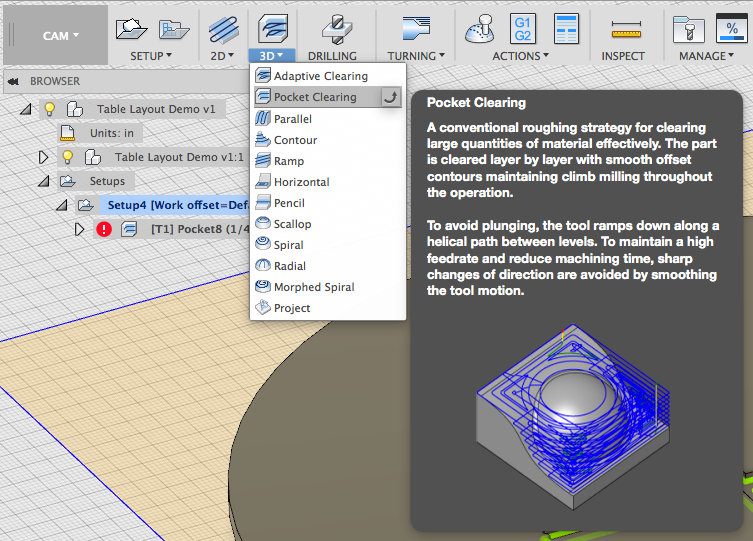Expand the Table Layout Demo v1:1 node
Image resolution: width=753 pixels, height=541 pixels.
[43, 157]
